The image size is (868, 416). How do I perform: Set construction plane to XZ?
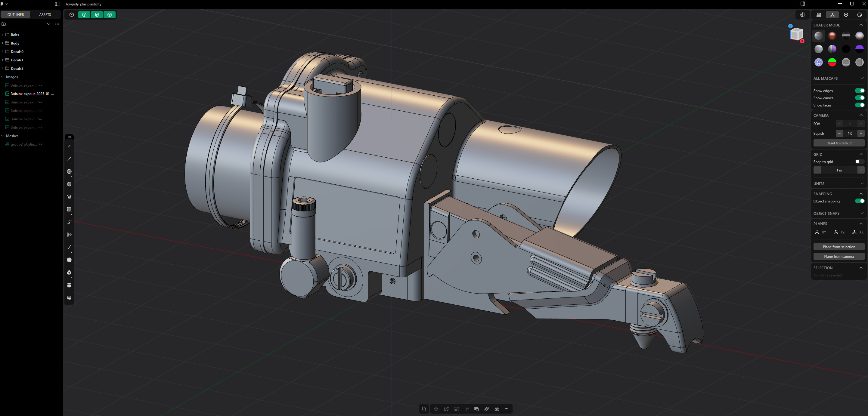(x=857, y=232)
